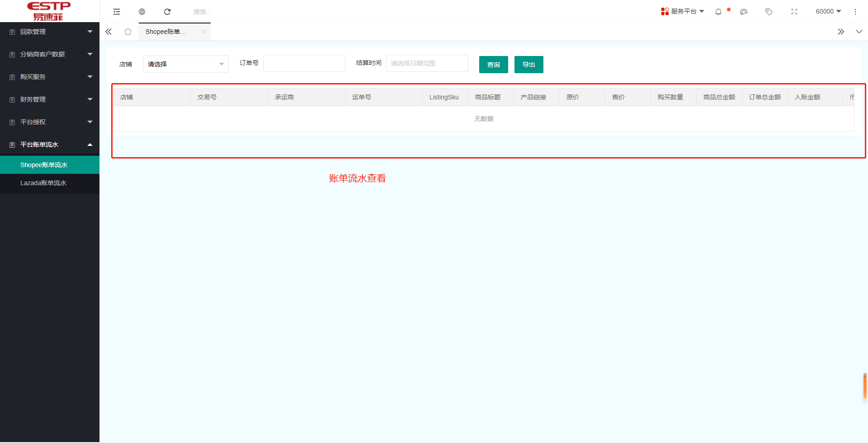868x443 pixels.
Task: Open the 60000 account dropdown
Action: pyautogui.click(x=828, y=11)
